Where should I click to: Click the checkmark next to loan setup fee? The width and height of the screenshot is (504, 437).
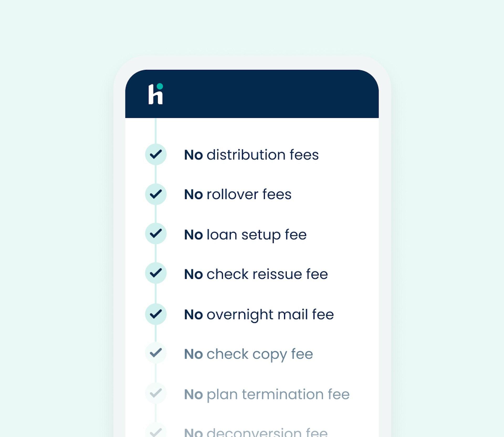click(x=156, y=233)
